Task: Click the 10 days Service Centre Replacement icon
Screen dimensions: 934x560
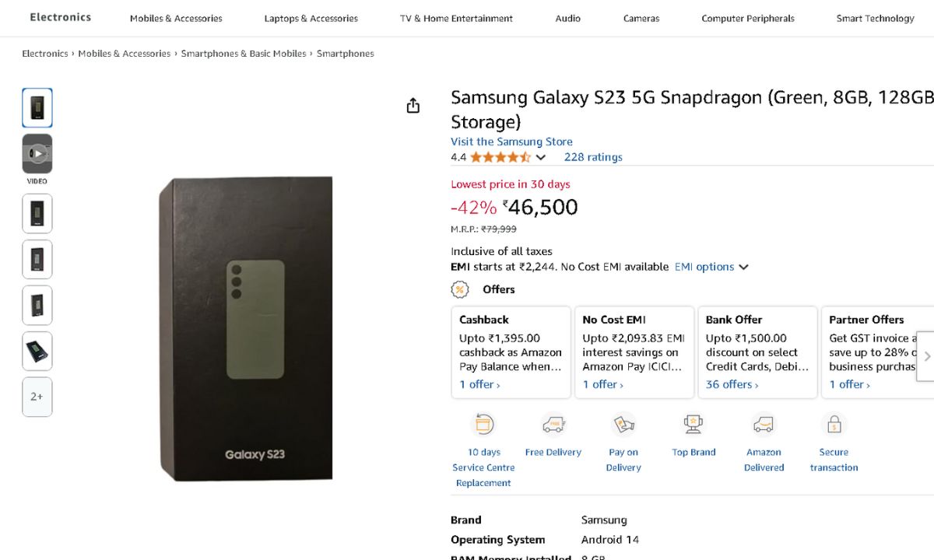Action: (x=484, y=425)
